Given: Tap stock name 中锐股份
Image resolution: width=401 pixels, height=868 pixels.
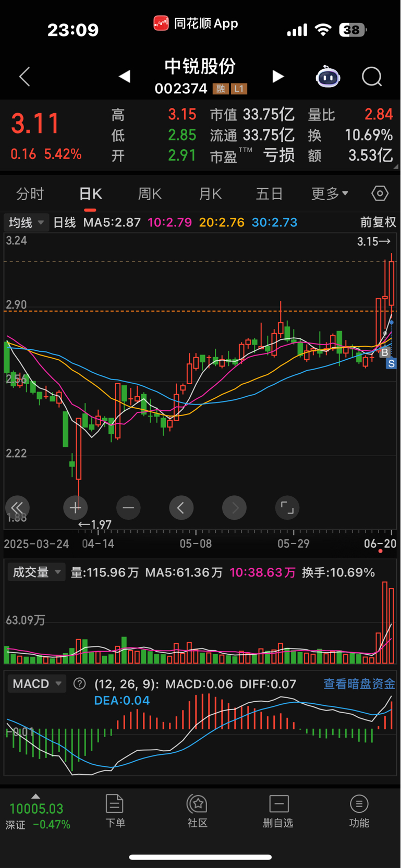Looking at the screenshot, I should click(x=200, y=66).
